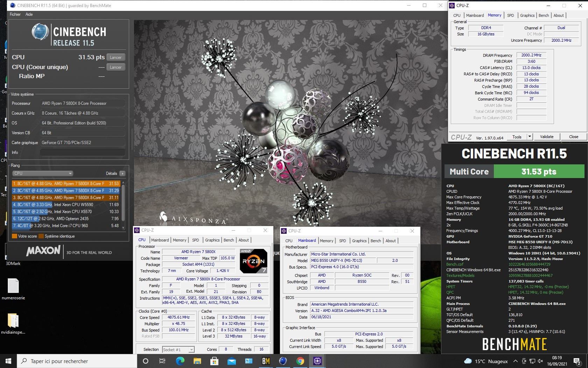Open Memory tab in the Mainboard CPU-Z window
This screenshot has height=368, width=588.
(327, 241)
